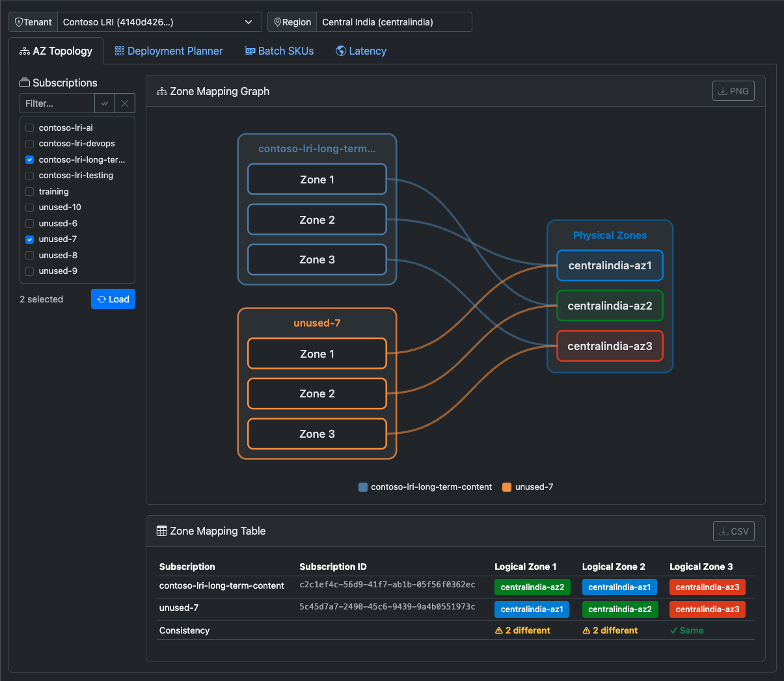Click the blue legend swatch for contoso-lri-long-term-content
This screenshot has height=681, width=784.
362,487
